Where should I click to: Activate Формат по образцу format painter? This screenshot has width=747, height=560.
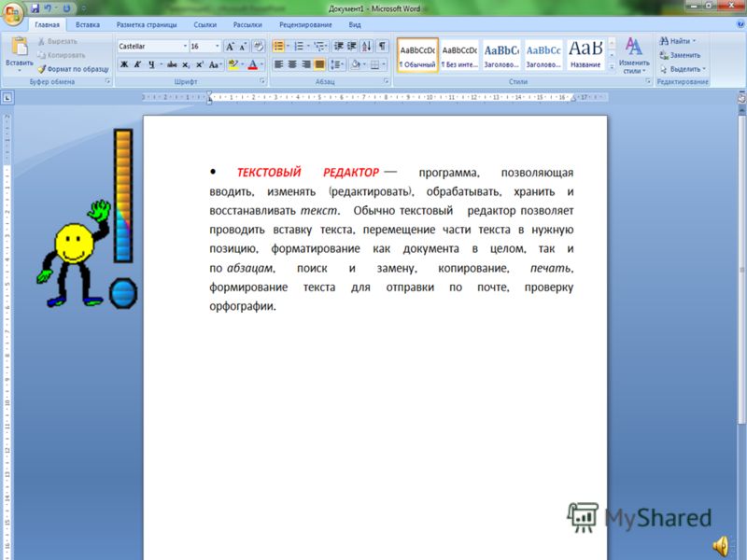[73, 69]
